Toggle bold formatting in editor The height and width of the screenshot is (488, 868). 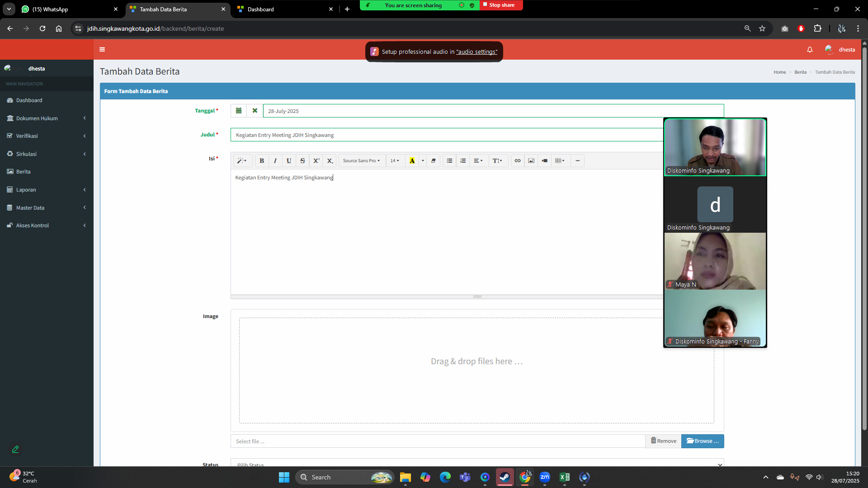[x=262, y=161]
